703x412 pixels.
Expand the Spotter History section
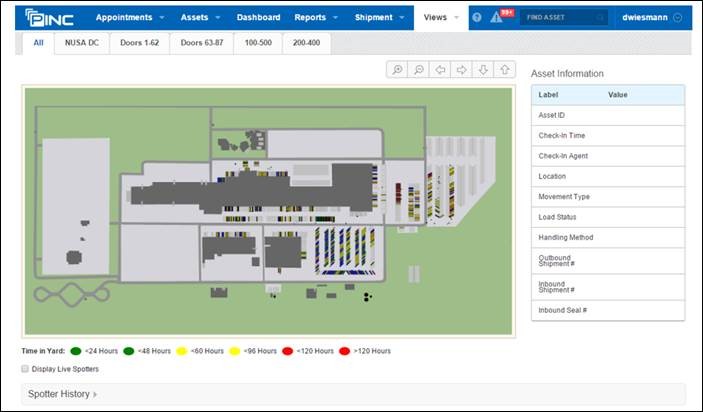click(x=63, y=394)
